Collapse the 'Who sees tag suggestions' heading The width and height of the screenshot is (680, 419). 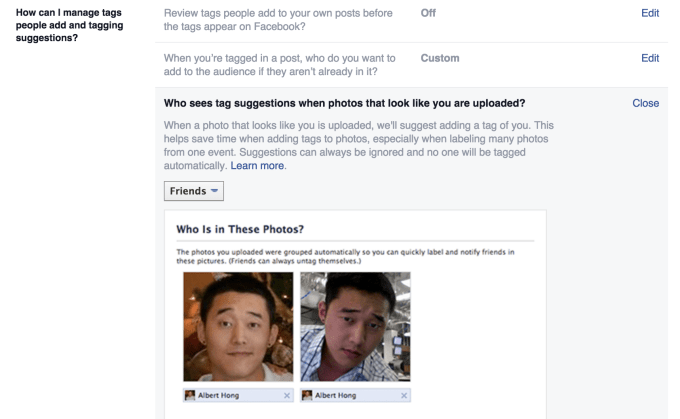tap(345, 103)
